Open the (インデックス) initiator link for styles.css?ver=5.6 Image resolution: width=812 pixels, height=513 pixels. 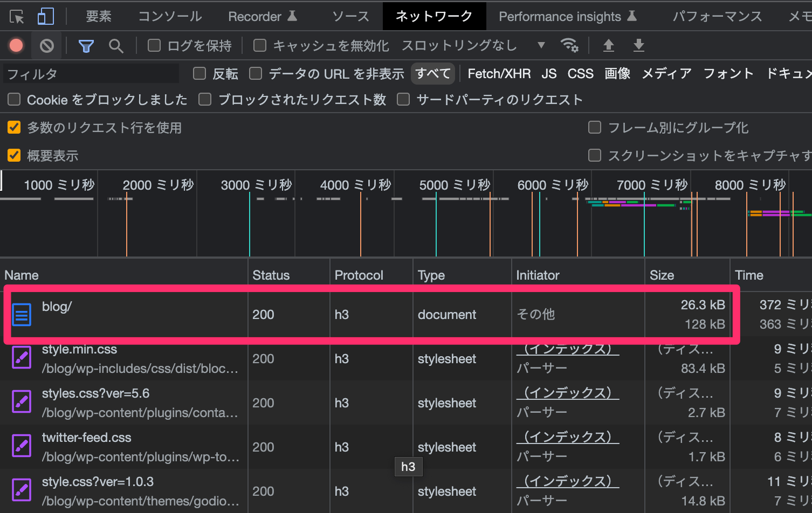pos(568,393)
